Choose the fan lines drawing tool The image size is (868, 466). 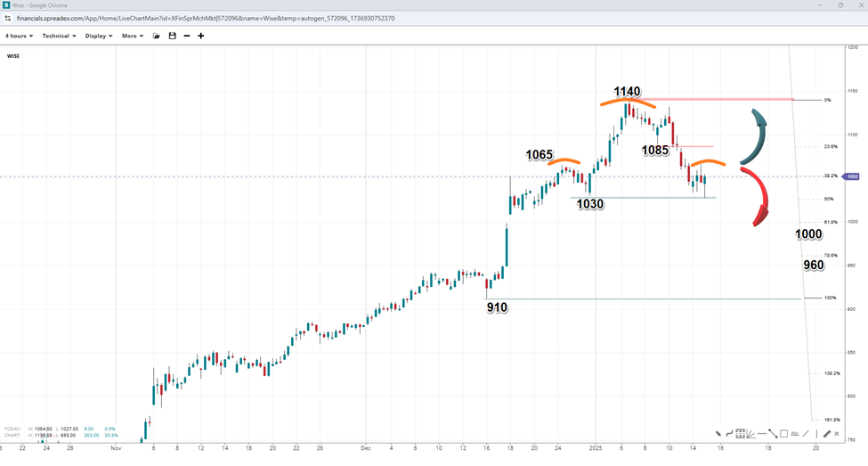[x=750, y=434]
